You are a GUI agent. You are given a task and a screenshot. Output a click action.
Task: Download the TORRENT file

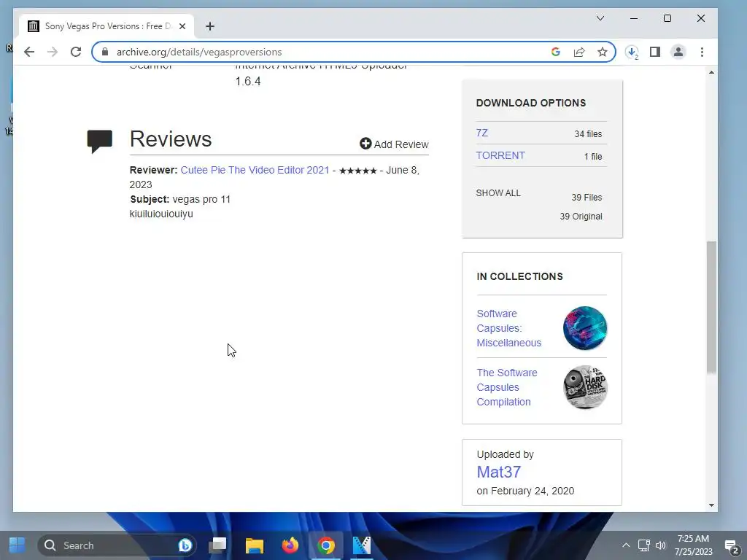[x=500, y=156]
